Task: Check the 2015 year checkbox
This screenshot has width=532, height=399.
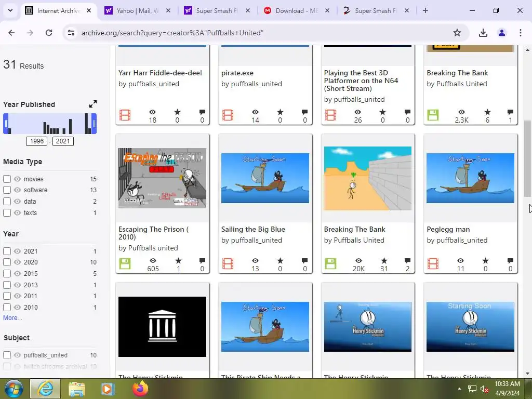Action: (x=7, y=273)
